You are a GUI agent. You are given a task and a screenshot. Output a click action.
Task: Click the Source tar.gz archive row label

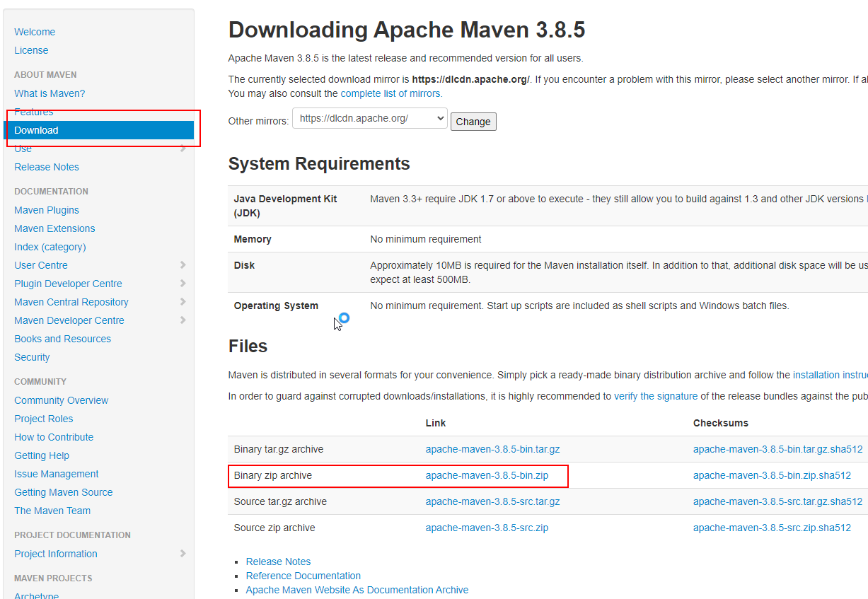(x=280, y=501)
